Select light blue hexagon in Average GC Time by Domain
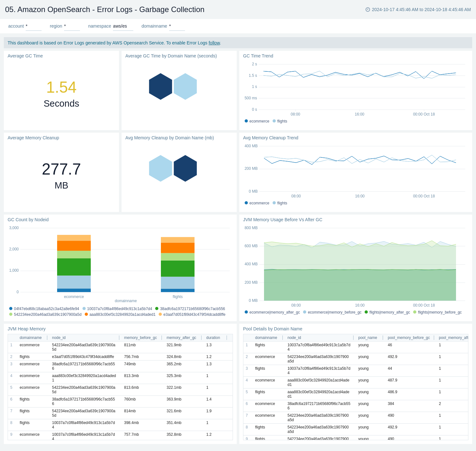 click(x=185, y=86)
